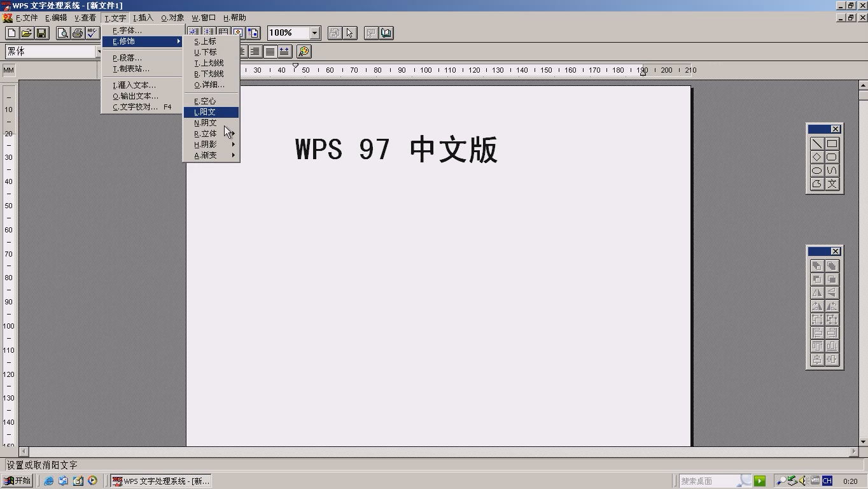868x489 pixels.
Task: Select the 文 text box tool
Action: point(832,184)
